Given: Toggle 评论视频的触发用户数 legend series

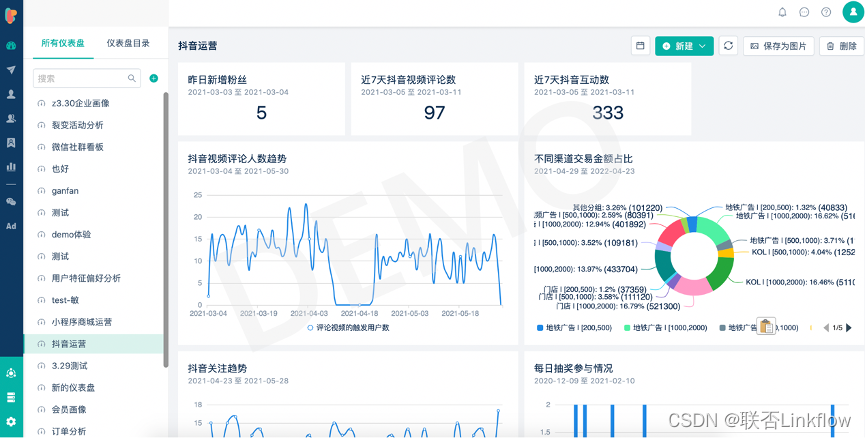Looking at the screenshot, I should pos(348,327).
